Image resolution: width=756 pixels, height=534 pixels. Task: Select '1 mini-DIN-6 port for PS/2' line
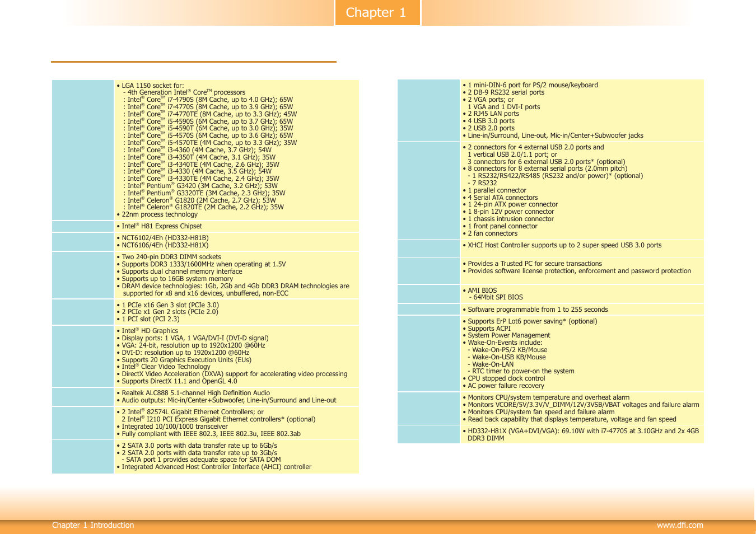(530, 85)
